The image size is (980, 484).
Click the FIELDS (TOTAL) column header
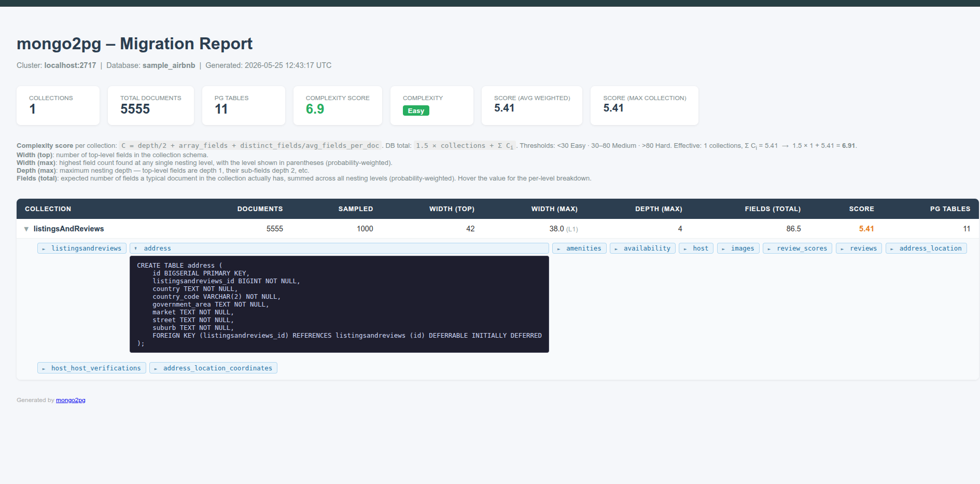point(773,209)
